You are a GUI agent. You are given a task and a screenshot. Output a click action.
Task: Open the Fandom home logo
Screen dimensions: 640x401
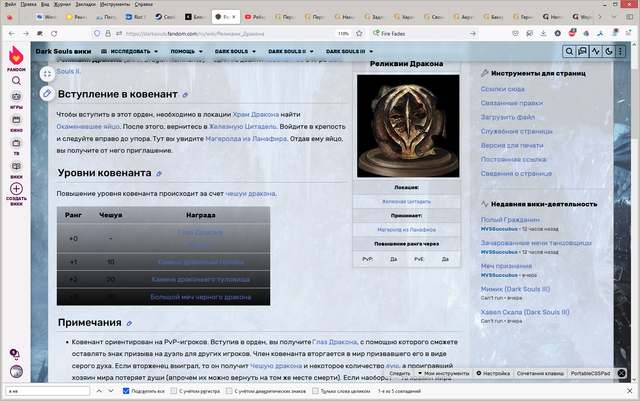click(x=16, y=56)
